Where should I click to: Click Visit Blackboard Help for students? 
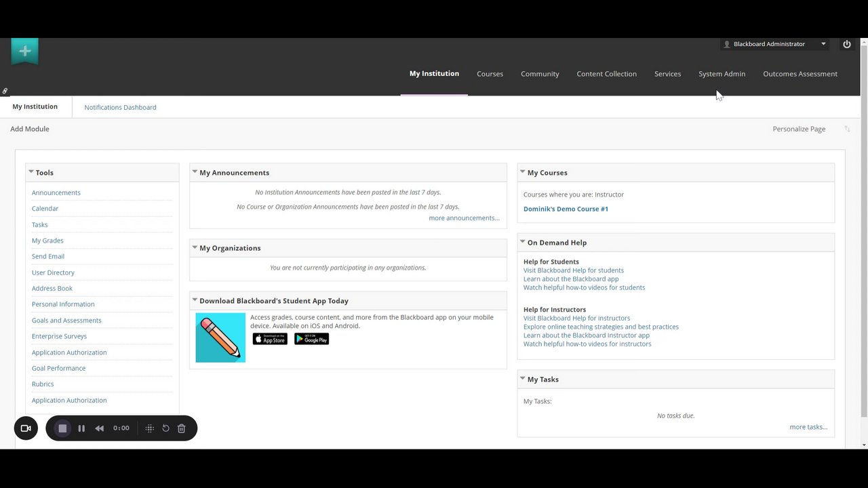click(574, 270)
